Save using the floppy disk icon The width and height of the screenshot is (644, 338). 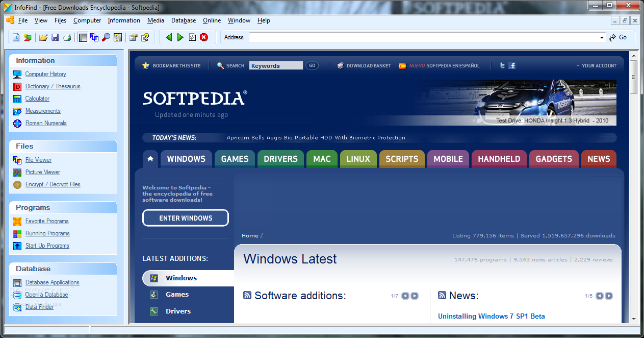(x=55, y=37)
